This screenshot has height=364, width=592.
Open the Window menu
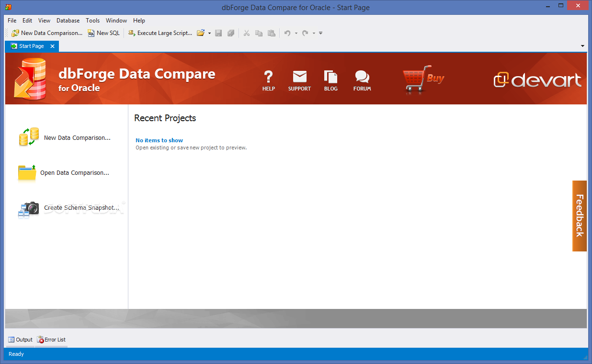[116, 21]
